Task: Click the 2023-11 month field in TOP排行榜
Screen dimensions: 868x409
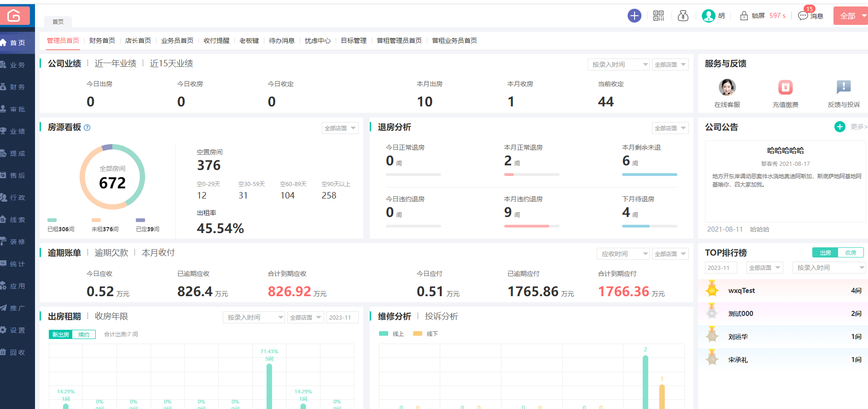Action: pos(721,268)
